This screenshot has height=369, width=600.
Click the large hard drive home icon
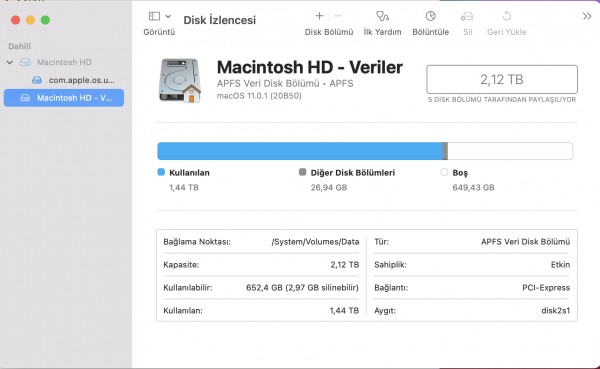(180, 80)
